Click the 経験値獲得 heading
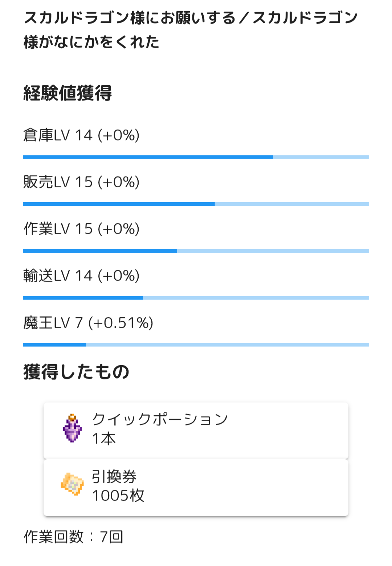The height and width of the screenshot is (566, 392). 68,93
